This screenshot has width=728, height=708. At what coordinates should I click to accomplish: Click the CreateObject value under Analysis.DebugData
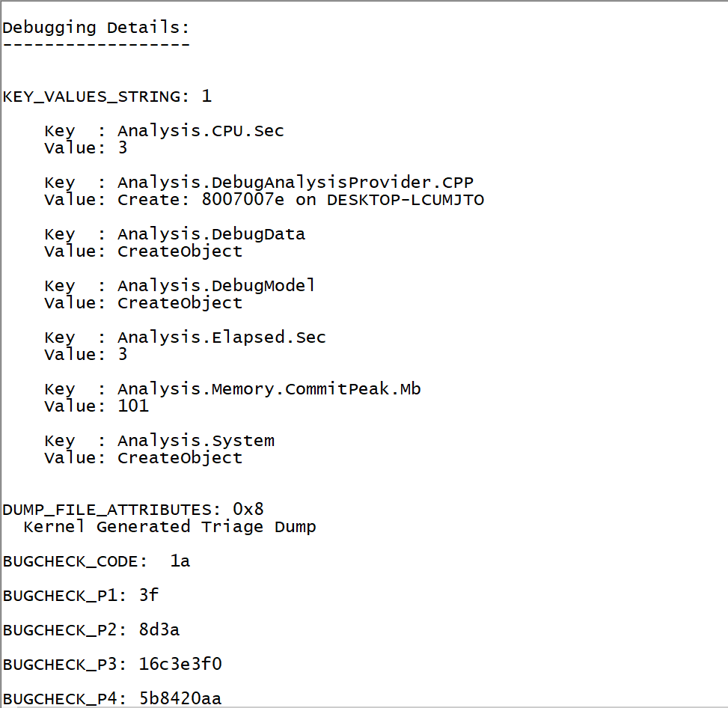tap(180, 251)
